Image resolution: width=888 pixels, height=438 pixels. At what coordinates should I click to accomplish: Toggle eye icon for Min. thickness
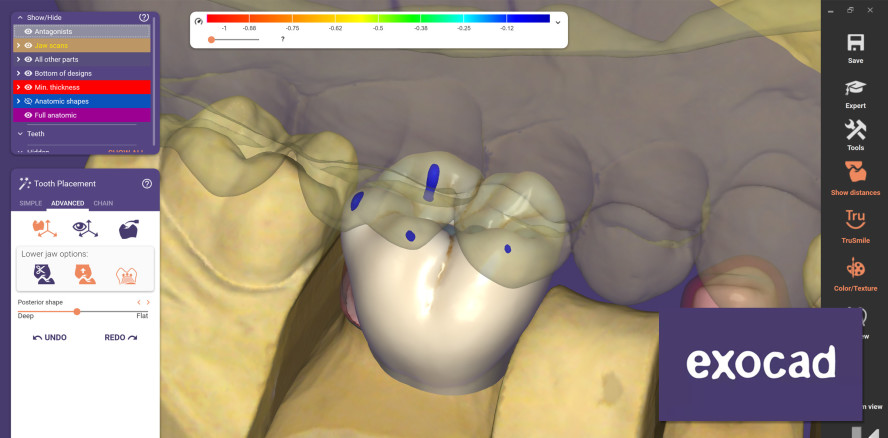tap(28, 87)
